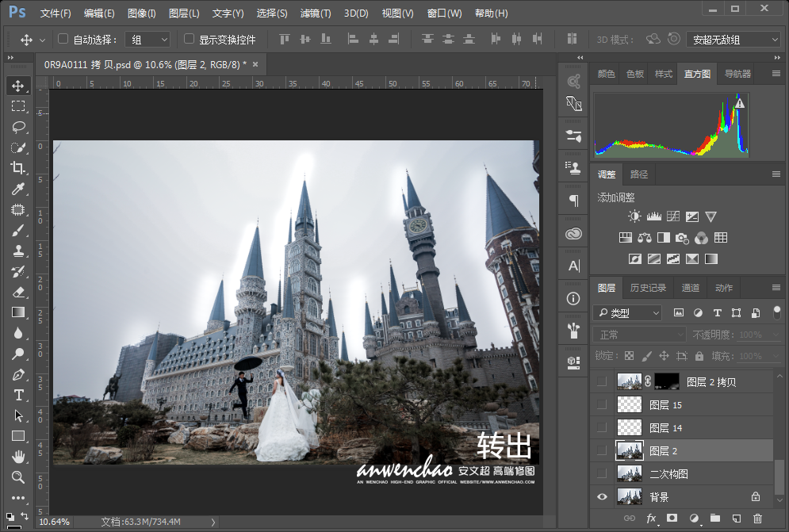Add a Curves adjustment

(x=672, y=216)
